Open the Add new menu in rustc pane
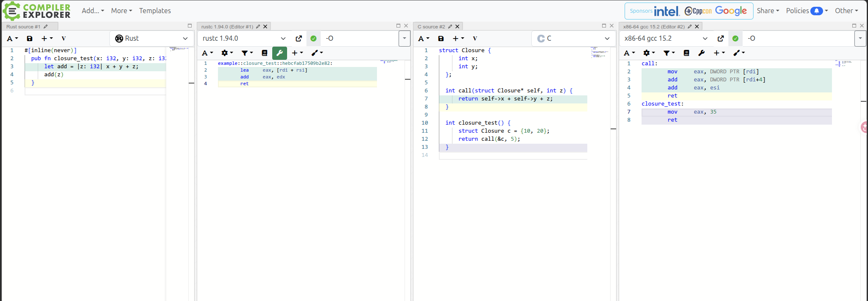 tap(297, 53)
